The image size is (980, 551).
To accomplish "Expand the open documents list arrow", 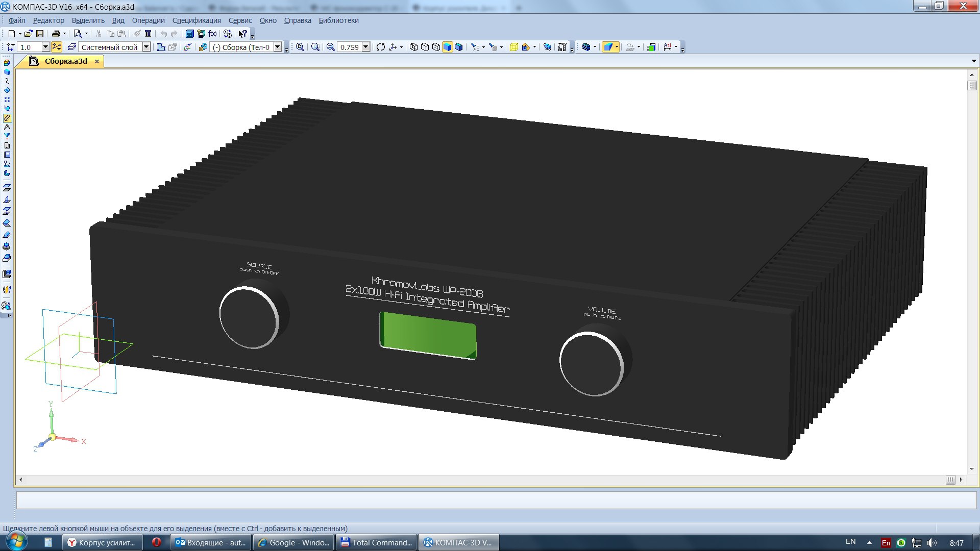I will point(974,61).
